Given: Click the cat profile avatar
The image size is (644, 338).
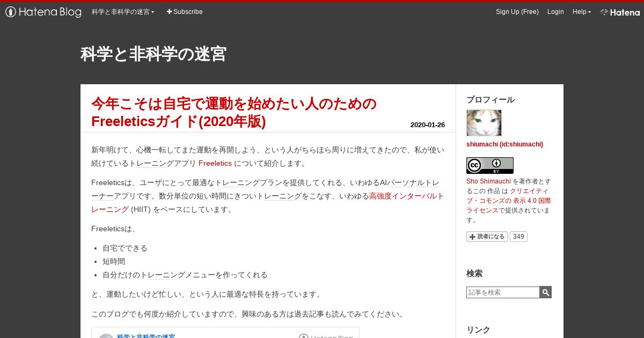Looking at the screenshot, I should [x=484, y=123].
